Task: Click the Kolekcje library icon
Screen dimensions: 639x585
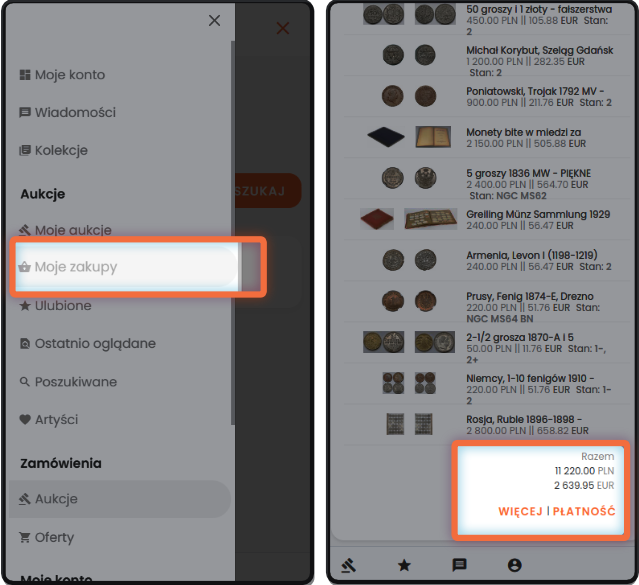Action: coord(25,150)
